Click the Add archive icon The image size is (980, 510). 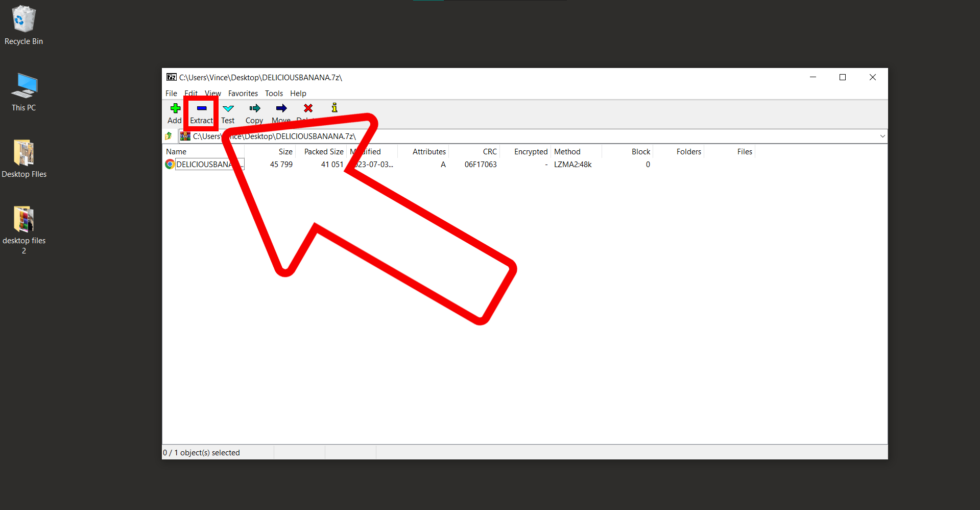175,112
